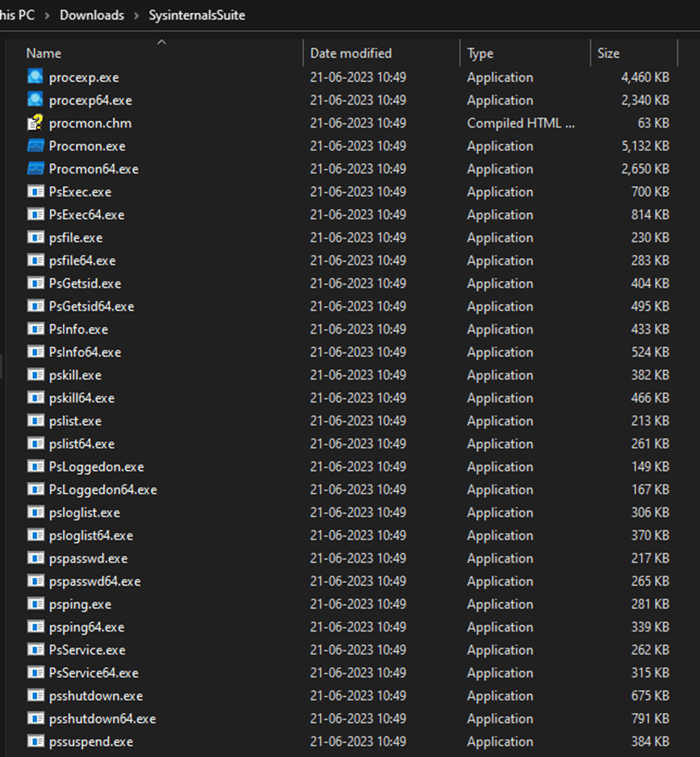This screenshot has width=700, height=757.
Task: Click the 384 KB size value
Action: coord(650,741)
